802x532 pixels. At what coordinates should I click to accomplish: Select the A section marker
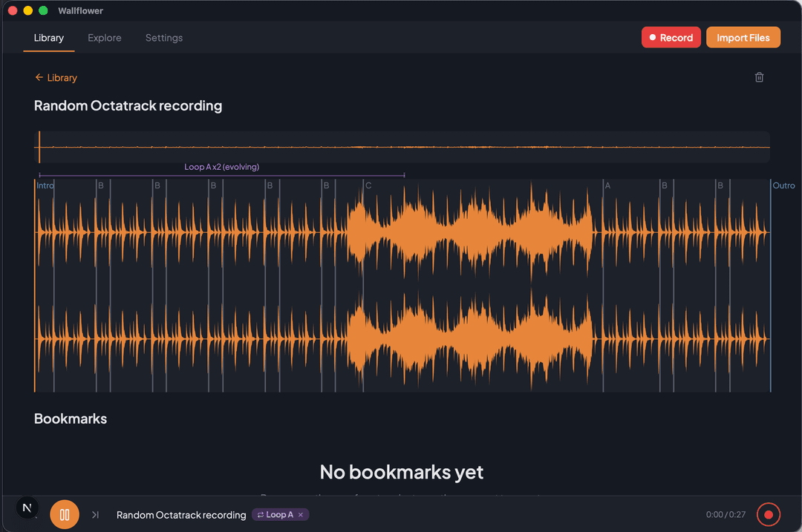[607, 185]
